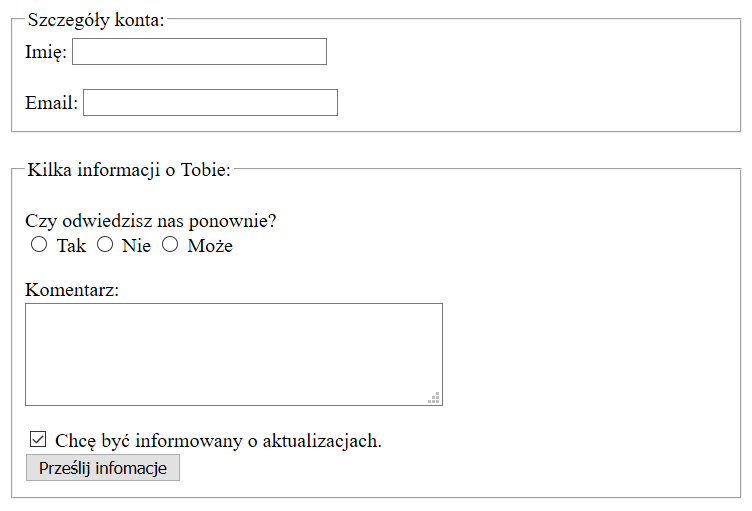Uncheck the update notifications checkbox
This screenshot has width=752, height=511.
(x=38, y=439)
